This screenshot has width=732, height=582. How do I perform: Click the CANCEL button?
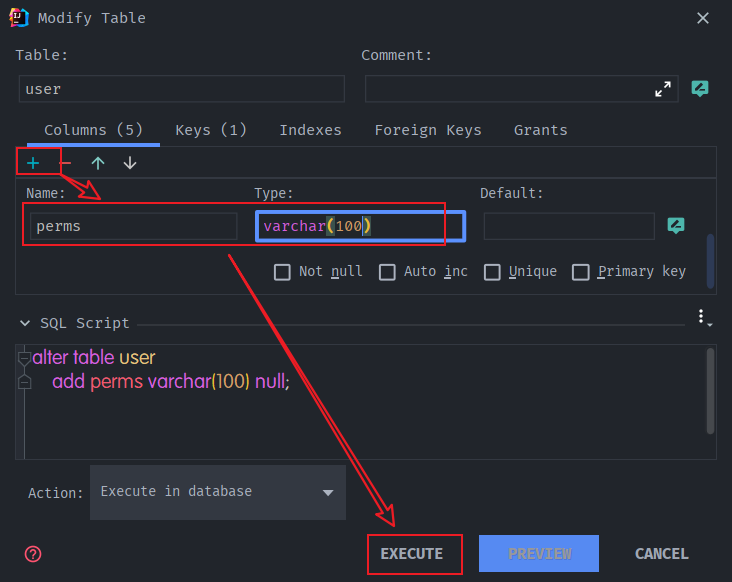click(x=661, y=554)
